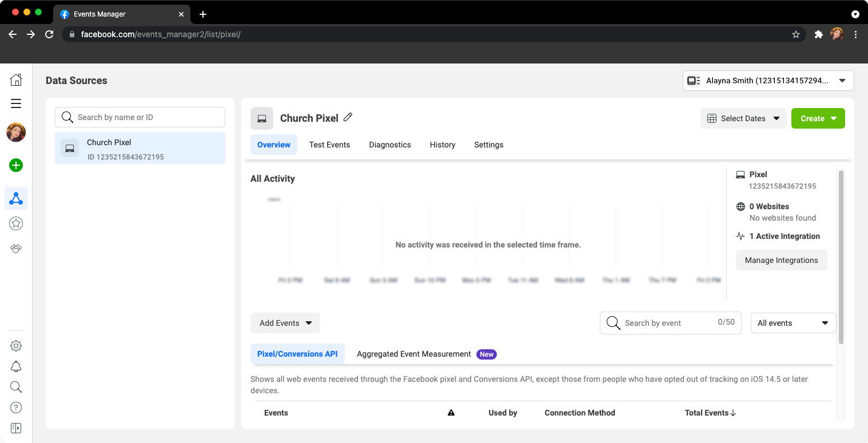Screen dimensions: 868x443
Task: Open the Chrome profile avatar
Action: click(x=837, y=34)
